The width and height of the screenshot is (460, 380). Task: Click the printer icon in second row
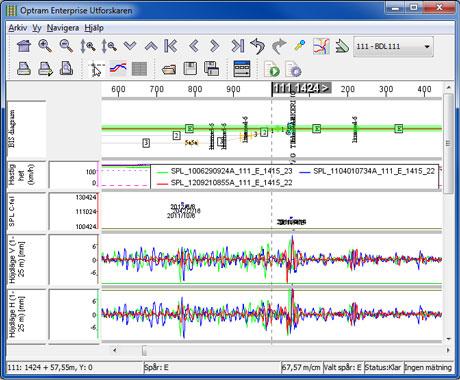click(24, 69)
